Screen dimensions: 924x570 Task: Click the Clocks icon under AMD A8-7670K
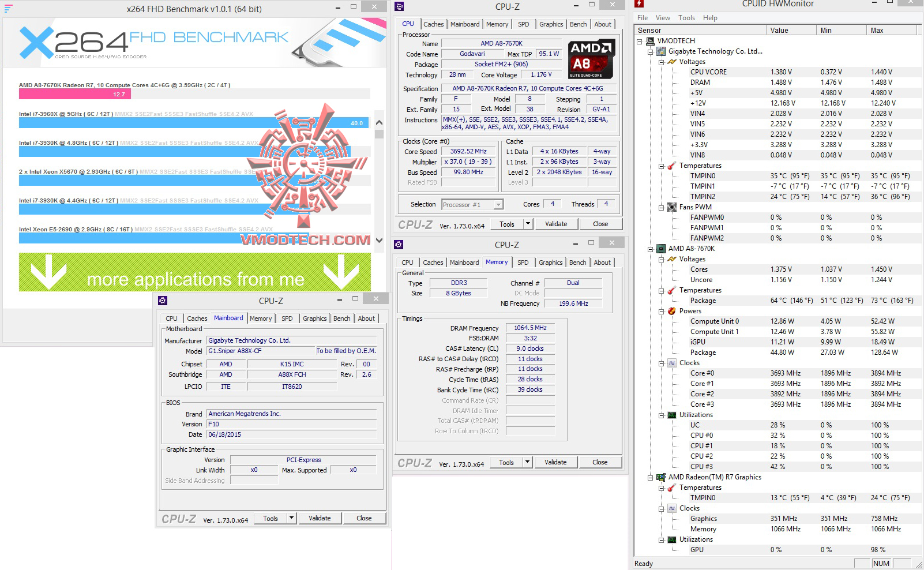pyautogui.click(x=672, y=363)
